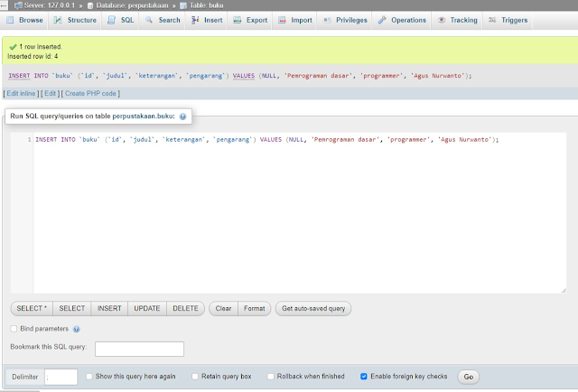Click the Import tab icon

pyautogui.click(x=282, y=20)
